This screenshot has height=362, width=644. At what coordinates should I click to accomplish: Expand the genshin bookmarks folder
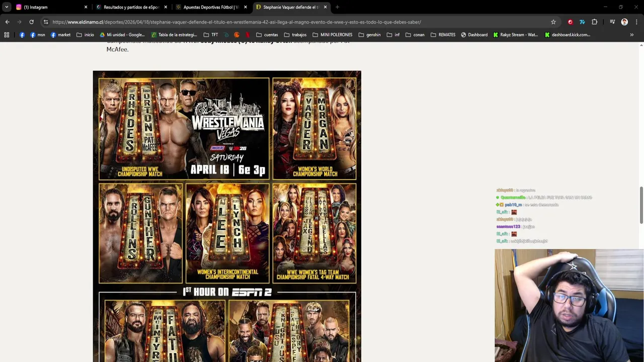[x=369, y=35]
